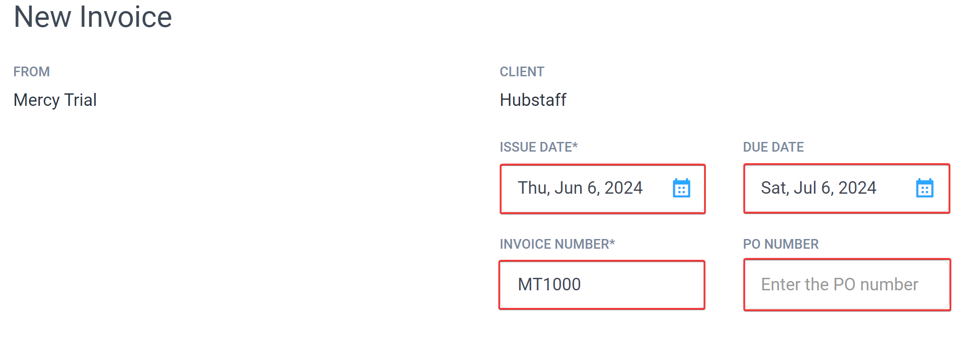The image size is (980, 337).
Task: Click the required asterisk beside INVOICE NUMBER
Action: [612, 242]
